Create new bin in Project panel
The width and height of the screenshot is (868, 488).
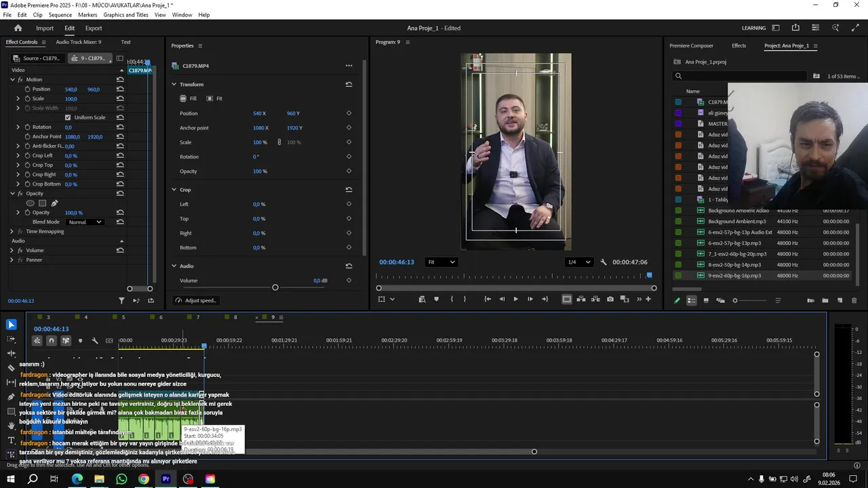coord(825,300)
